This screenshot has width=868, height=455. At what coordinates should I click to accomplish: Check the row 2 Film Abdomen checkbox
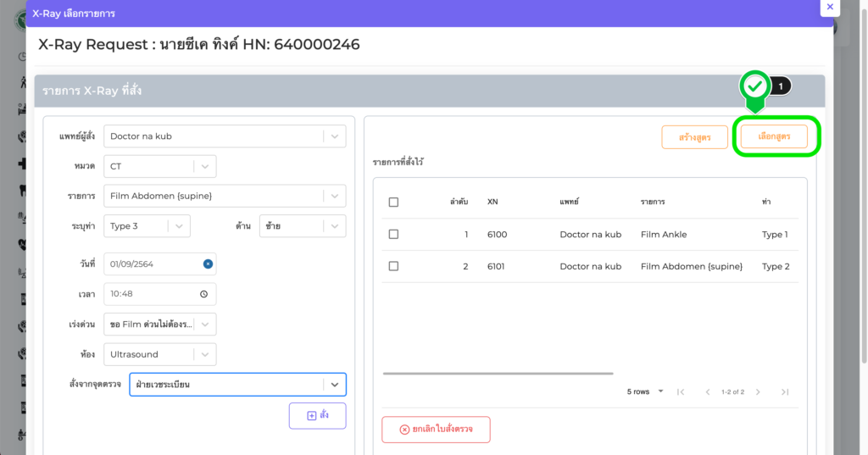(393, 266)
